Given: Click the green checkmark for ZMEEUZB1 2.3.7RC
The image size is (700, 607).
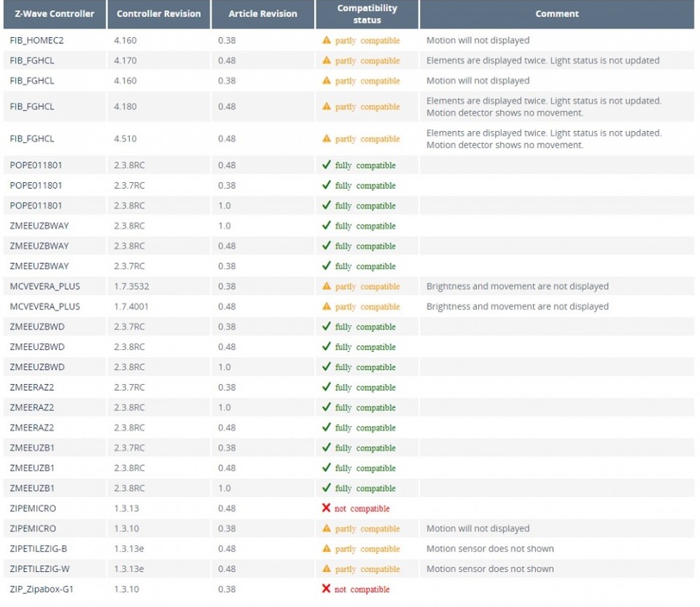Looking at the screenshot, I should click(327, 447).
